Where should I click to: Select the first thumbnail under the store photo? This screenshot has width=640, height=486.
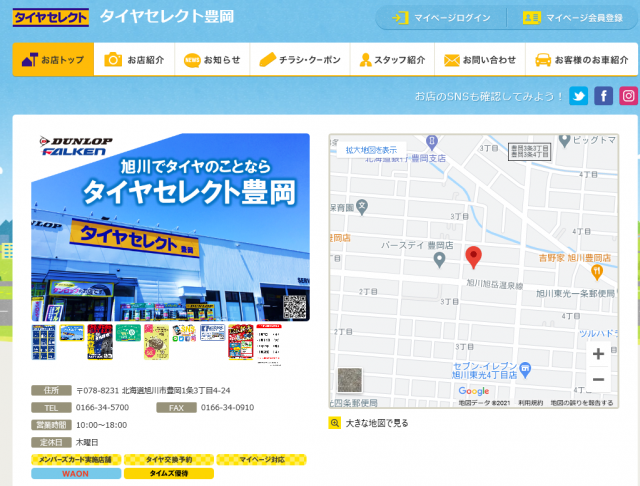44,341
